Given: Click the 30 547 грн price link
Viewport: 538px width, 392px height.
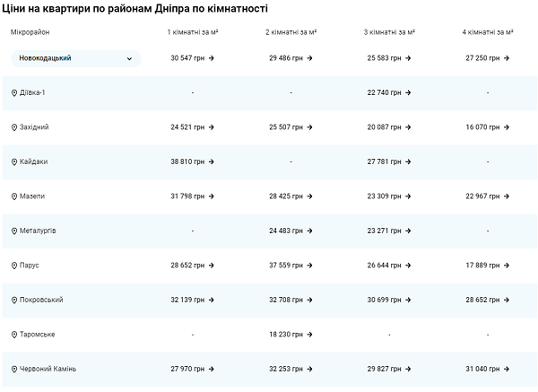Looking at the screenshot, I should point(192,57).
